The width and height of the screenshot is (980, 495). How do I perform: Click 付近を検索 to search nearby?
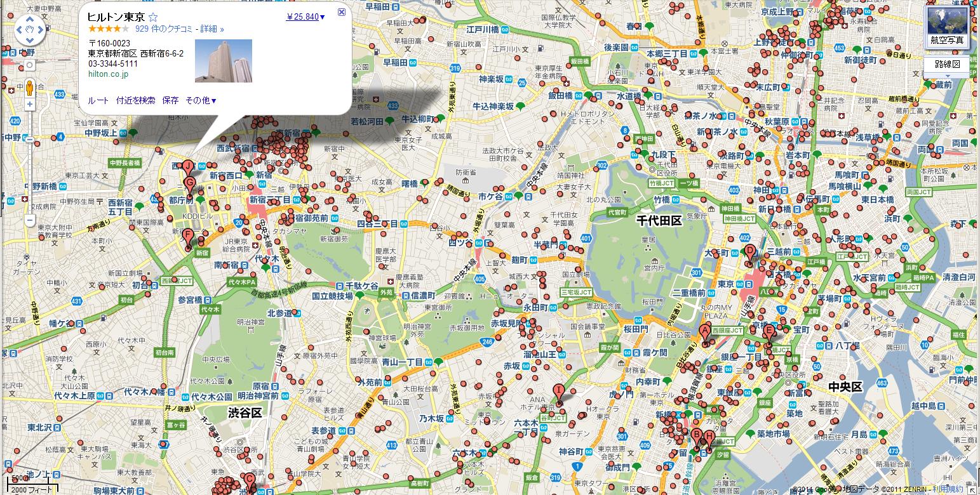(136, 100)
